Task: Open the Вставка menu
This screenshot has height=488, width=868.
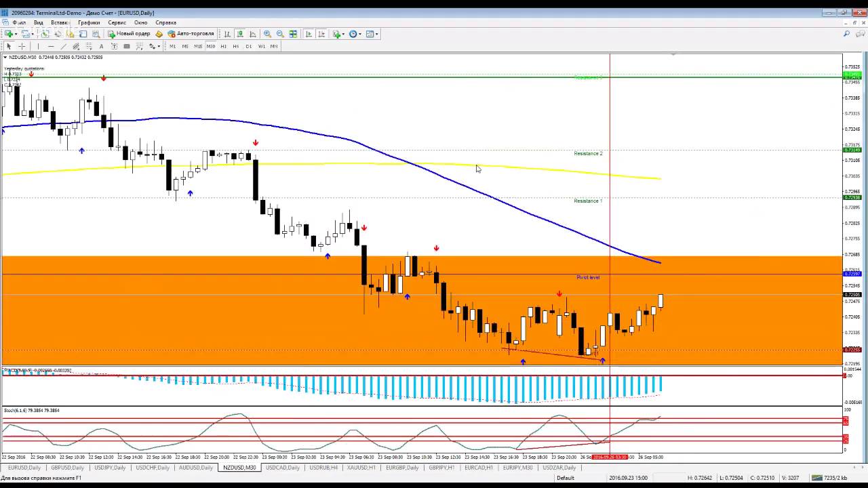Action: 60,22
